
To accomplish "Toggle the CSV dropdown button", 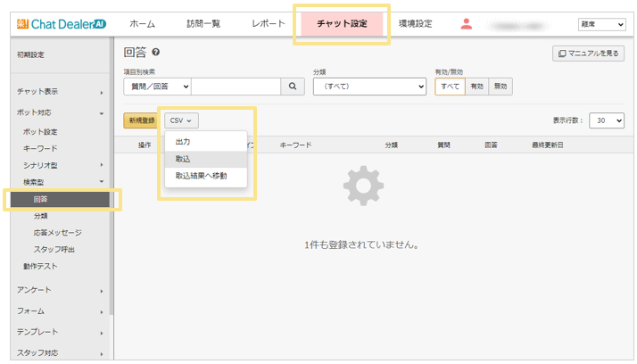I will 181,120.
